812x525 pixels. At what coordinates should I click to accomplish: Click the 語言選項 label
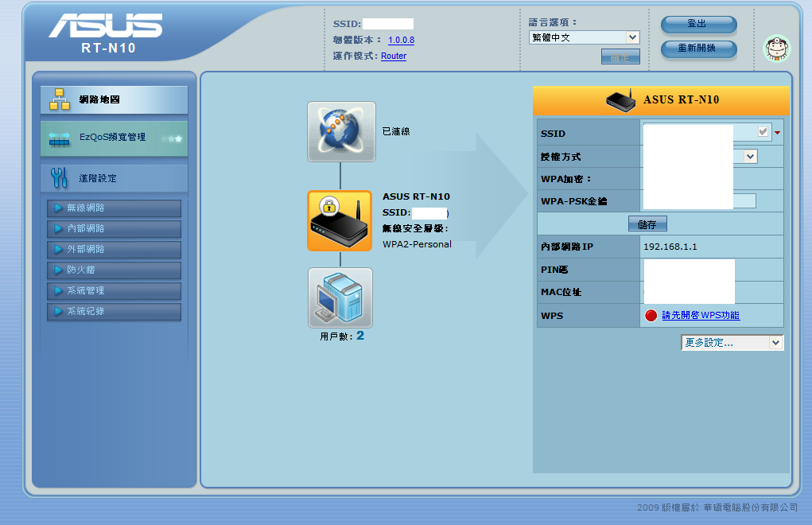[x=553, y=22]
